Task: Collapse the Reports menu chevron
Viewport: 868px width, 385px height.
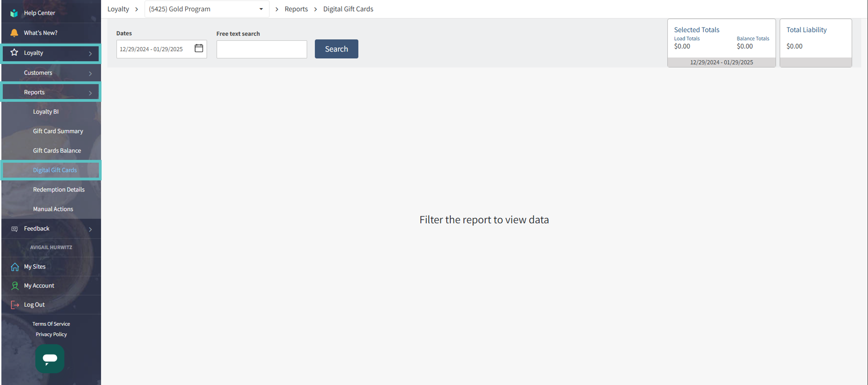Action: pyautogui.click(x=90, y=93)
